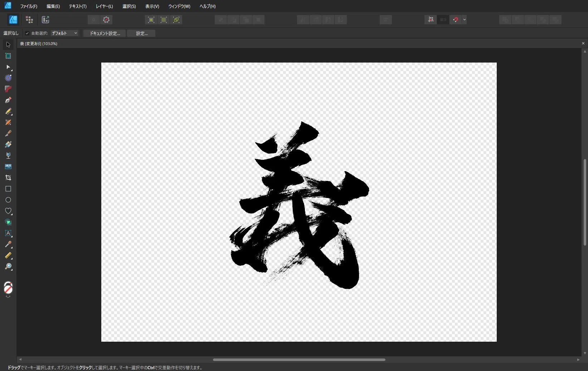Open the 選択(S) menu
This screenshot has width=588, height=371.
tap(129, 6)
